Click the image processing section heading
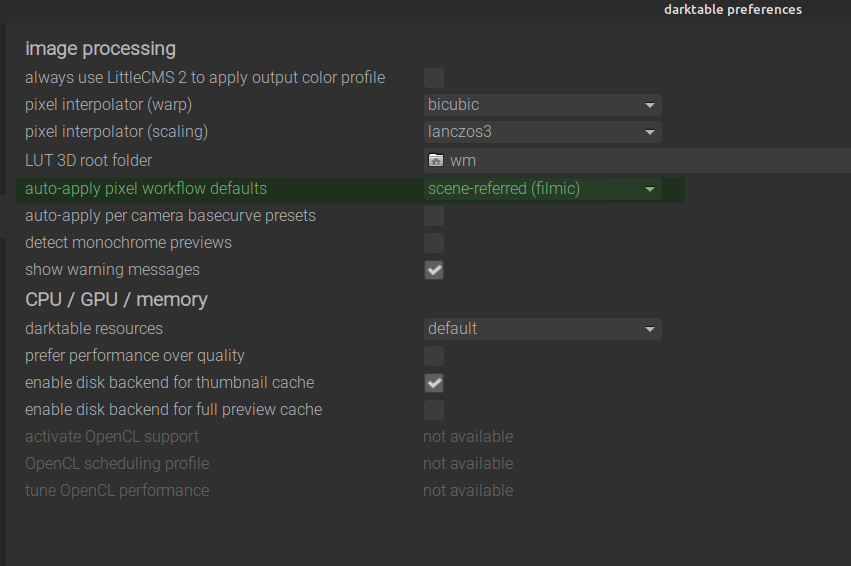This screenshot has height=566, width=851. tap(100, 48)
